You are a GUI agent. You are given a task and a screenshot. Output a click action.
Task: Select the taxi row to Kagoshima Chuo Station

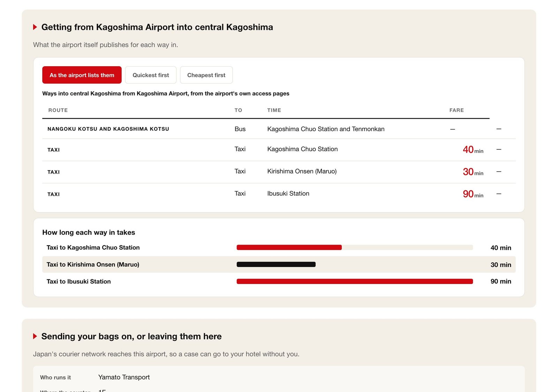[279, 150]
